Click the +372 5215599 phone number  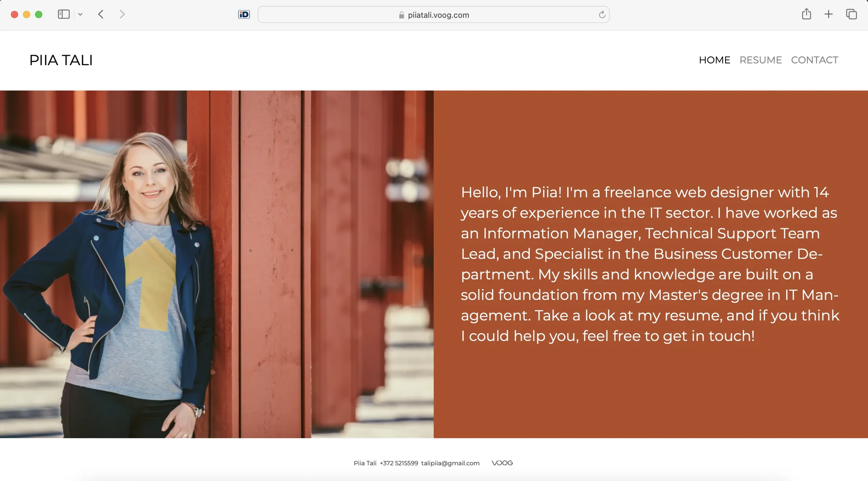pos(398,463)
